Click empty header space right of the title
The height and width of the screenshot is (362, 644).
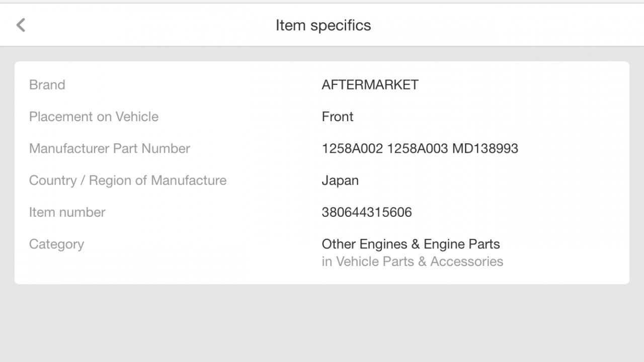tap(503, 25)
